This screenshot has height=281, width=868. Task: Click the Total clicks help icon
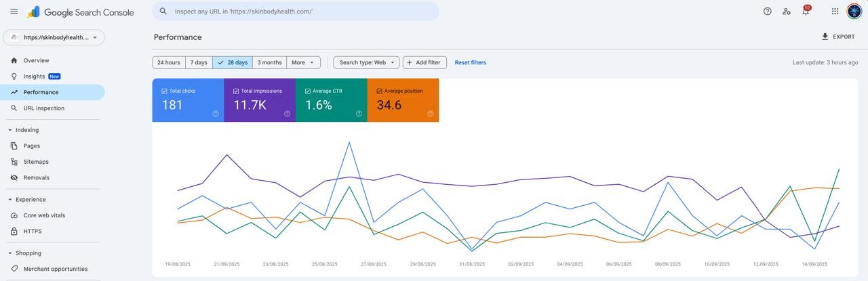pos(216,114)
